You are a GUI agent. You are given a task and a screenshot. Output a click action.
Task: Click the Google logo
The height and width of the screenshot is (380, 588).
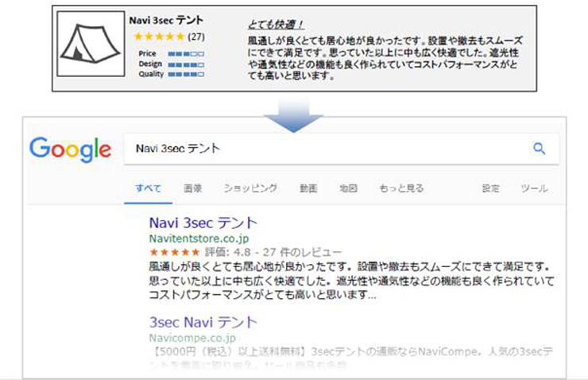70,149
